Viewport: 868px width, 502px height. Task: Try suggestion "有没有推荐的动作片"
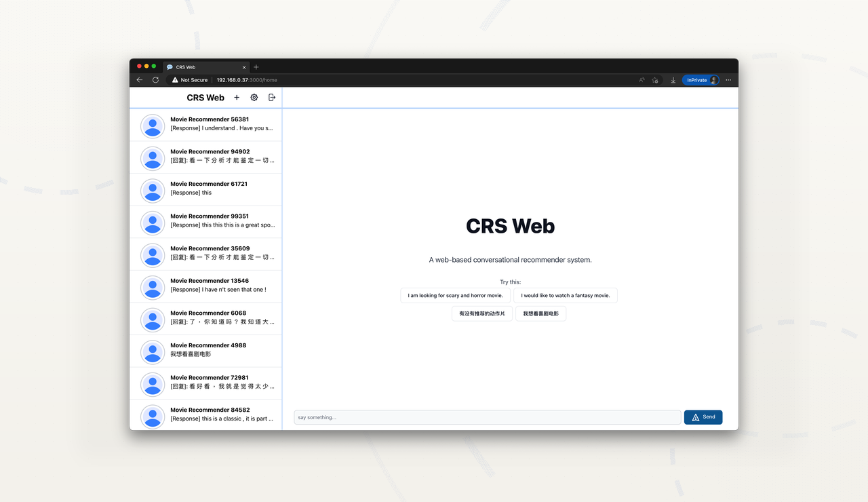(x=482, y=314)
